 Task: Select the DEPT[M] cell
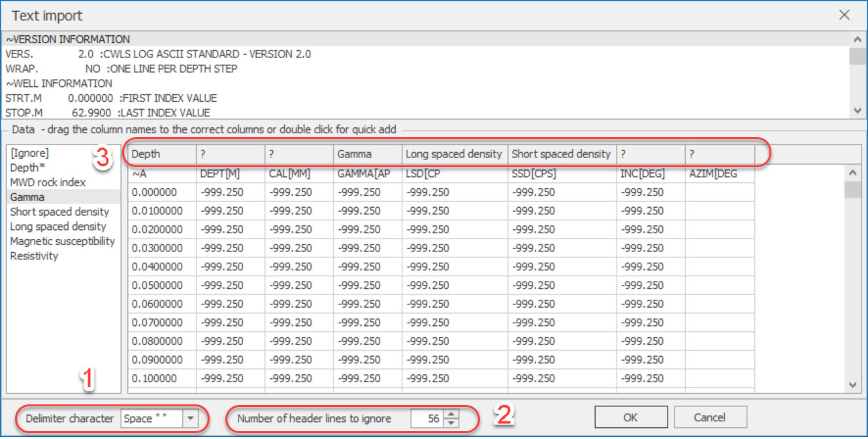point(231,174)
